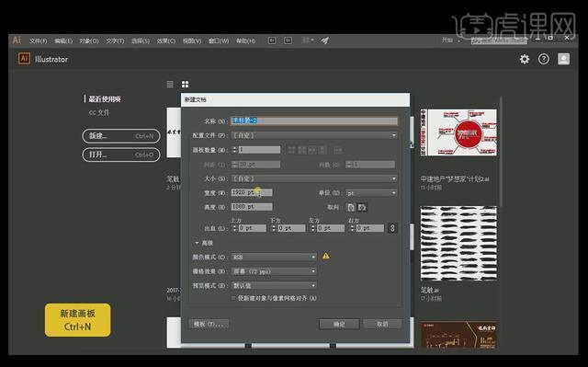Toggle the align objects to pixel grid checkbox
Screen dimensions: 588x367
(x=233, y=298)
